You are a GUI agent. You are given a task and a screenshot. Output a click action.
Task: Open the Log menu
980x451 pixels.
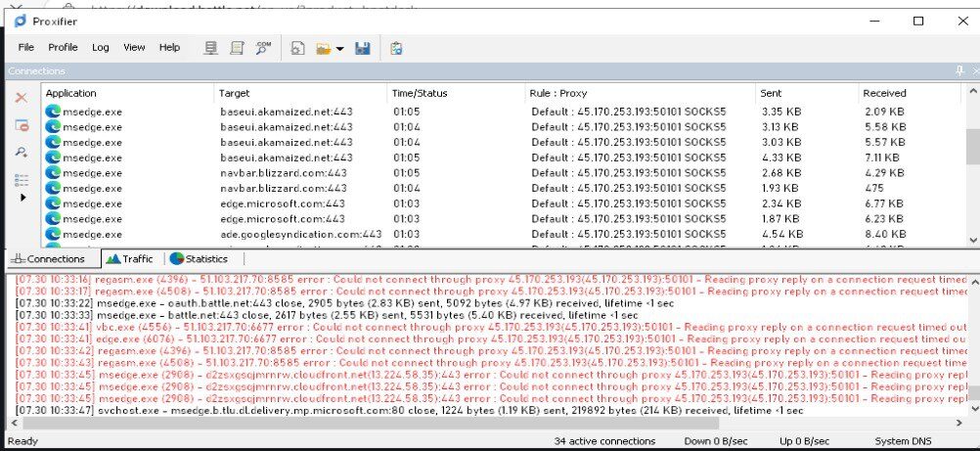(101, 47)
